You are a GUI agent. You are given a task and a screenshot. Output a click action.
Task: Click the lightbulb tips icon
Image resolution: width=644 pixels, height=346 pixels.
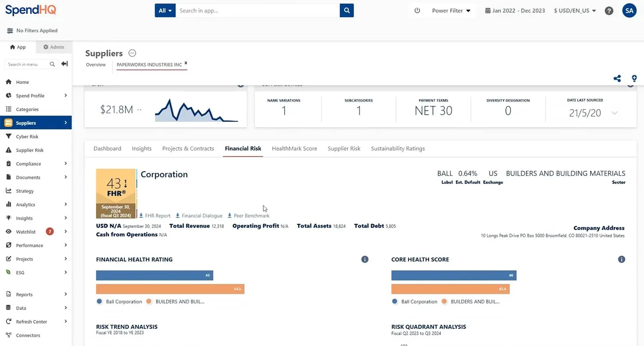[634, 79]
